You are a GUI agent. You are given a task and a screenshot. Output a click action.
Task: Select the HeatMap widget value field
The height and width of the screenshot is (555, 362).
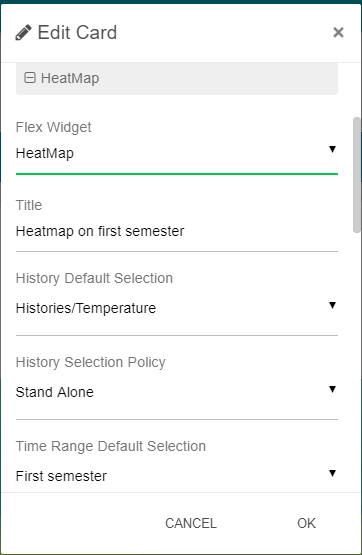[x=177, y=154]
